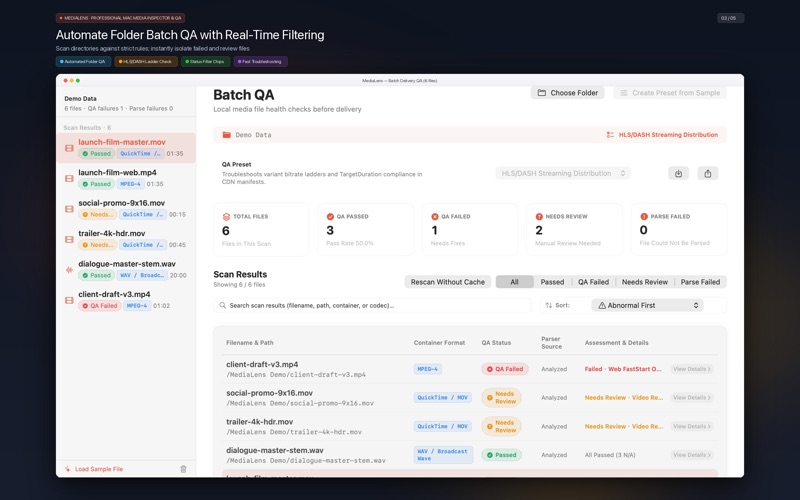This screenshot has width=800, height=500.
Task: Click the QA Failed cross icon card
Action: [x=435, y=216]
